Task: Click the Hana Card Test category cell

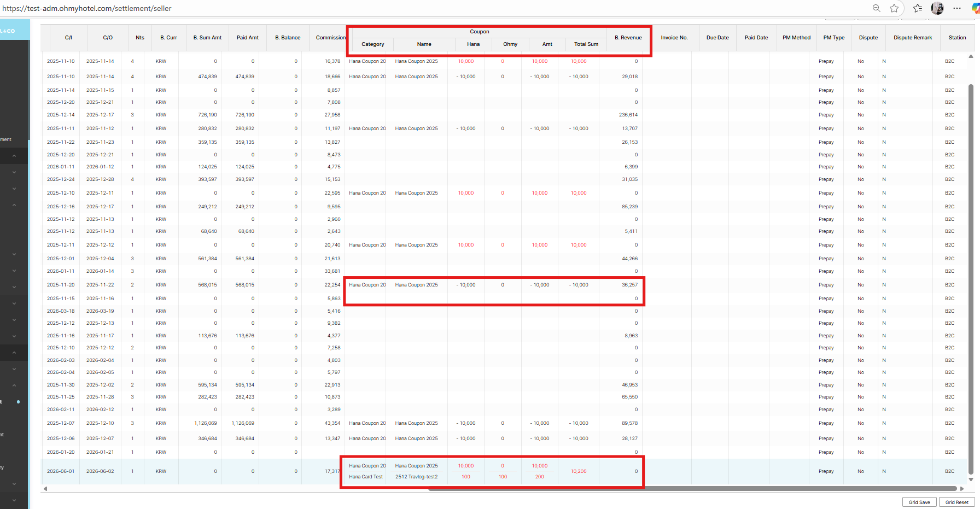Action: (x=366, y=477)
